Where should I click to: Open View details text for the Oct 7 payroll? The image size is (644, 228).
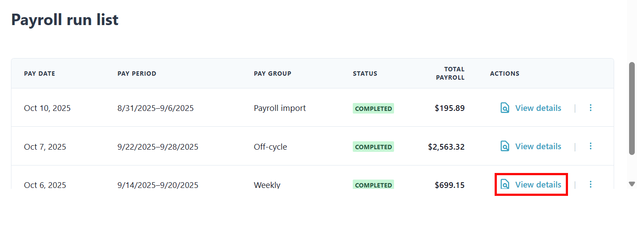(x=538, y=146)
